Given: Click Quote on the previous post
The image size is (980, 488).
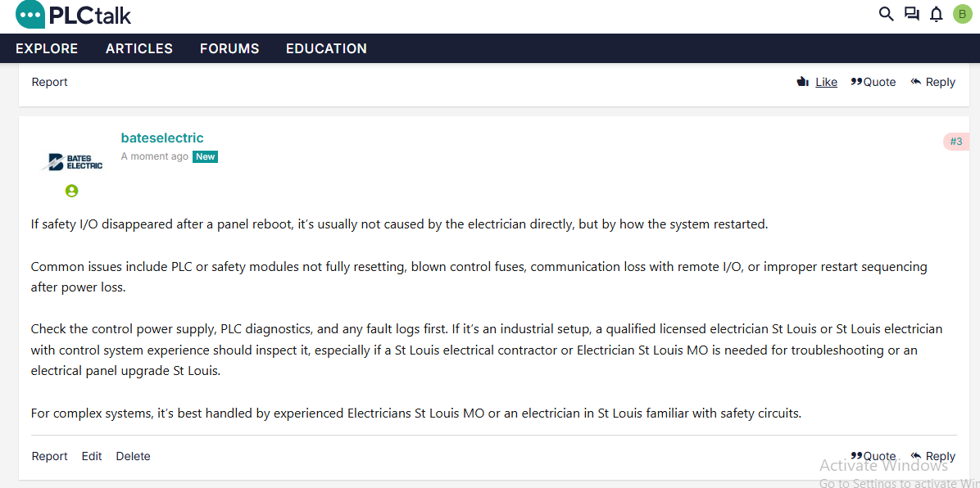Looking at the screenshot, I should pos(873,82).
